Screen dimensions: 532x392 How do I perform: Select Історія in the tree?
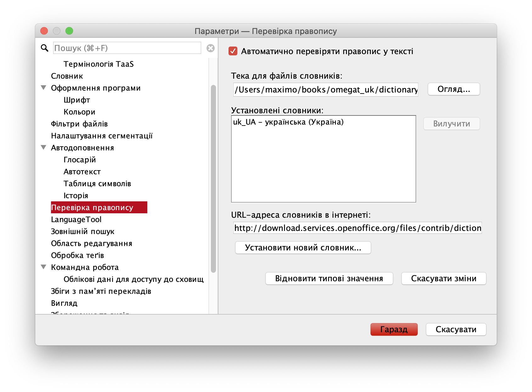[76, 195]
